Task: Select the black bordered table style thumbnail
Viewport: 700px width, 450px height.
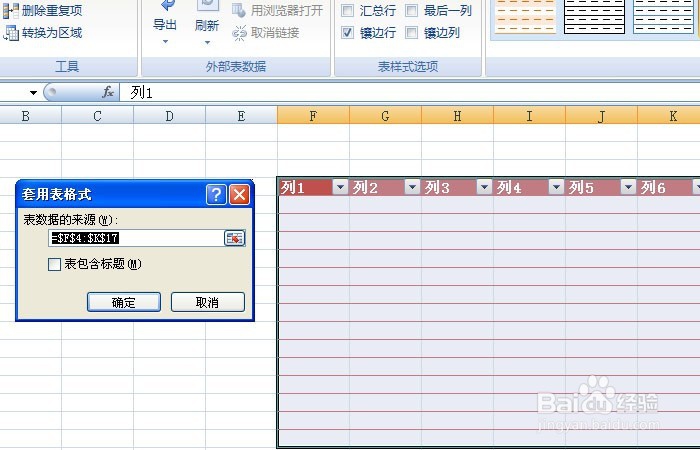Action: (x=595, y=17)
